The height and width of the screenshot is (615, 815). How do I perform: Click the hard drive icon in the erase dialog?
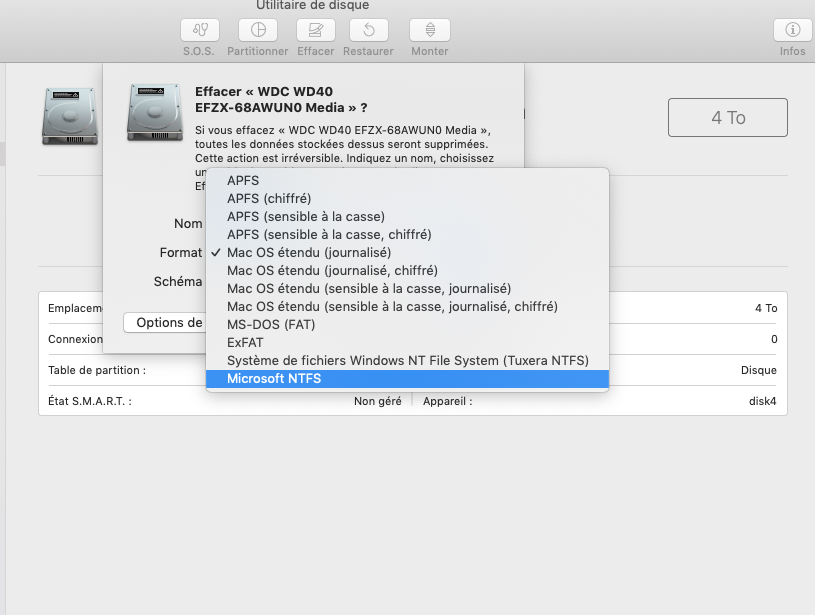pos(155,112)
